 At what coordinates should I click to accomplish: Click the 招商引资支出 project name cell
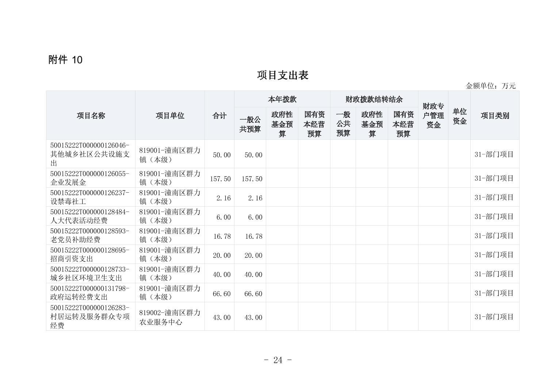click(x=90, y=254)
